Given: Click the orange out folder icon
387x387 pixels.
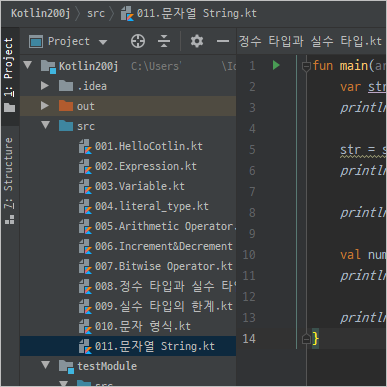Looking at the screenshot, I should (66, 106).
